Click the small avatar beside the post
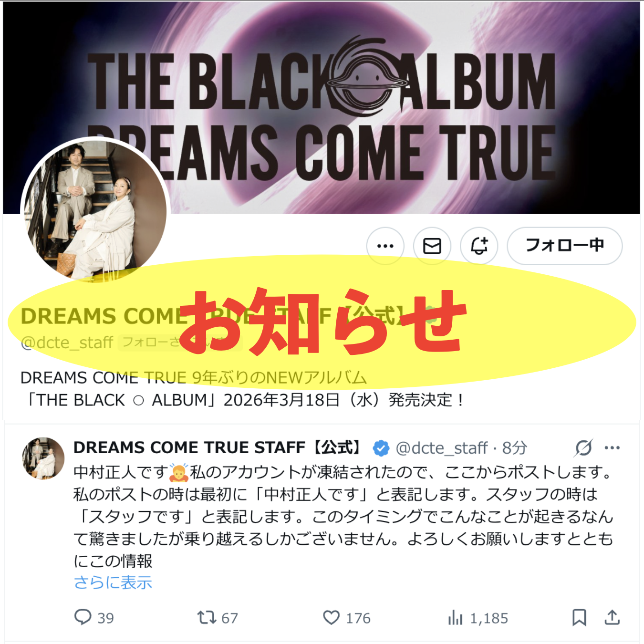This screenshot has width=644, height=644. (43, 458)
